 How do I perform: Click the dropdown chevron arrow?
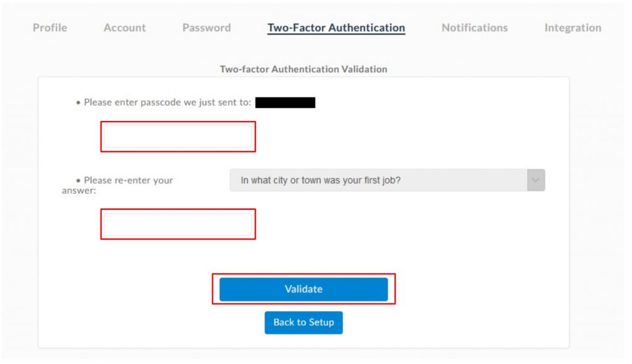tap(536, 180)
